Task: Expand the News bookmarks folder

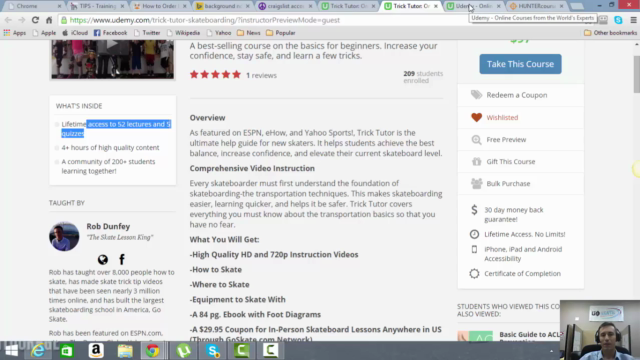Action: (x=249, y=33)
